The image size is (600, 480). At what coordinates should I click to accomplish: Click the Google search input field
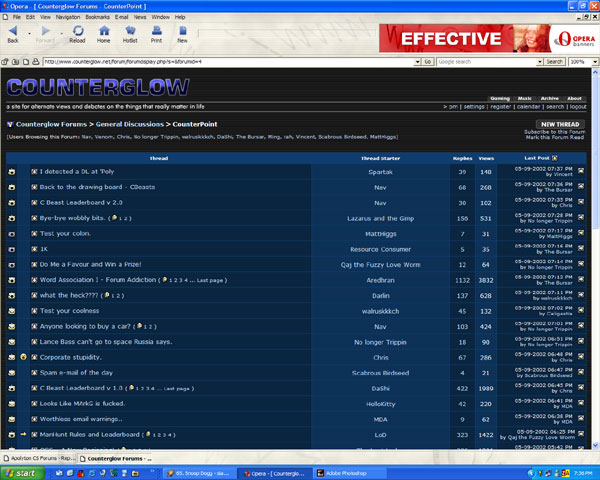(485, 61)
